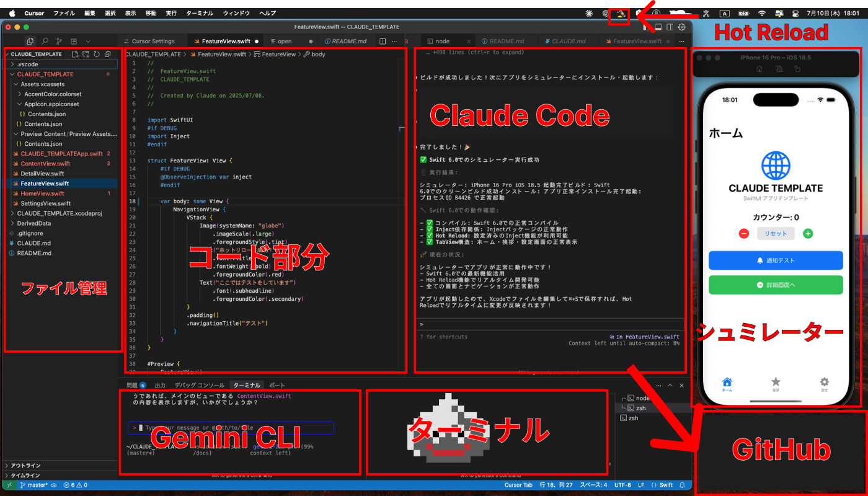Screen dimensions: 868x496
Task: Expand the タイムライン section
Action: point(60,475)
